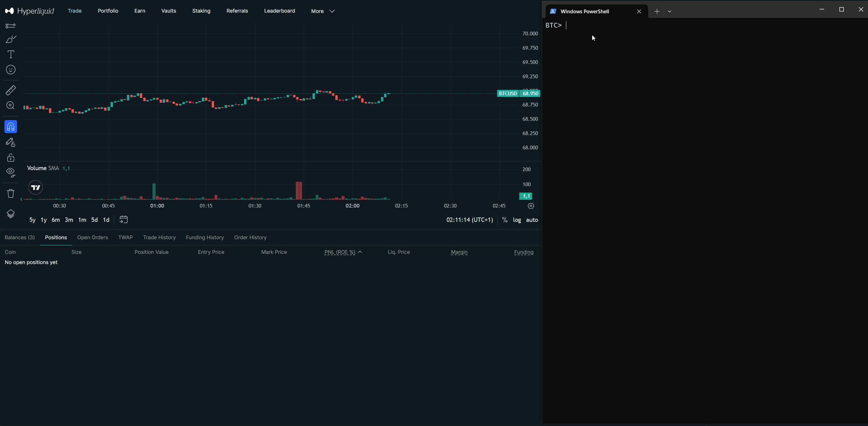This screenshot has width=868, height=426.
Task: Select the brush drawing tool
Action: tap(11, 39)
